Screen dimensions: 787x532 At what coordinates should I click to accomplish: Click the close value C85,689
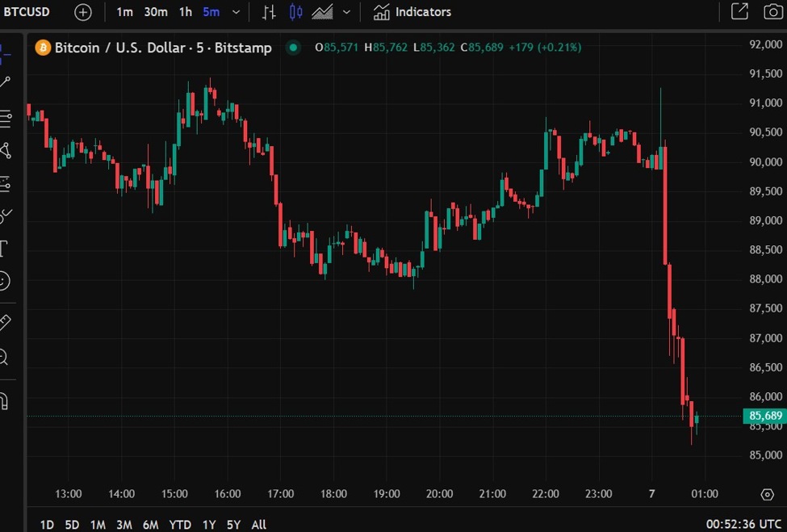[x=482, y=48]
